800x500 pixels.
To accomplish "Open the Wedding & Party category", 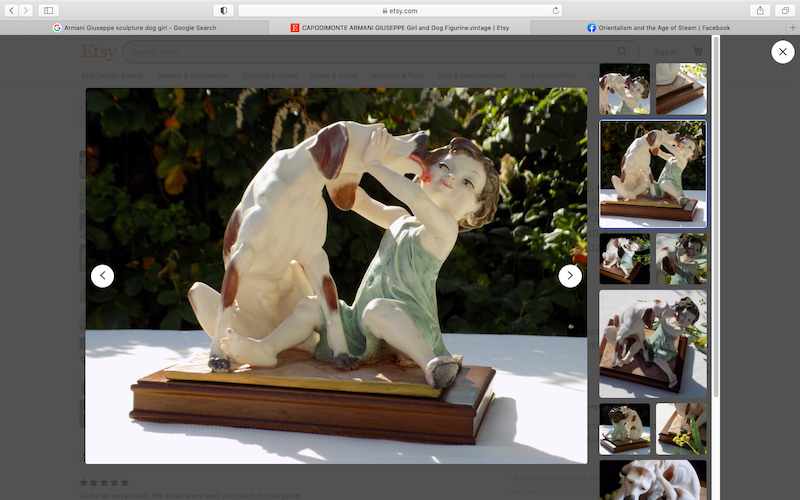I will 397,76.
